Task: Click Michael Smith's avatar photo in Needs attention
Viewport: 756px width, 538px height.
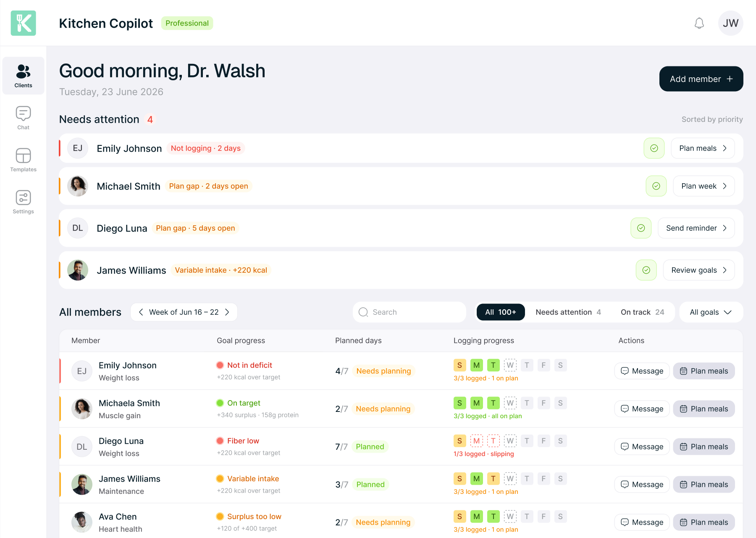Action: 78,186
